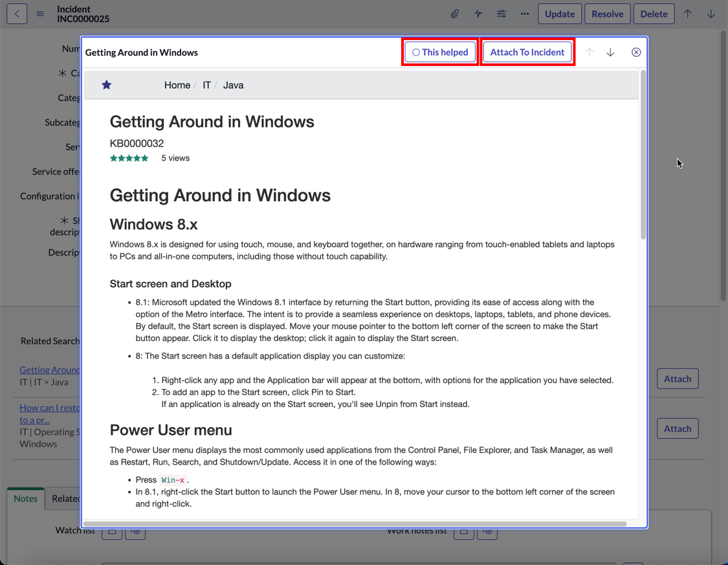Go to Home breadcrumb
This screenshot has width=728, height=565.
tap(177, 85)
